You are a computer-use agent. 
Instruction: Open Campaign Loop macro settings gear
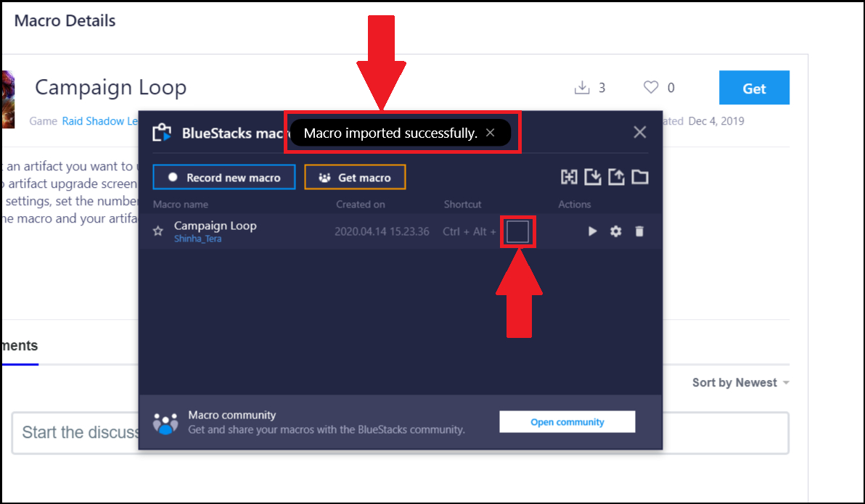click(x=615, y=231)
